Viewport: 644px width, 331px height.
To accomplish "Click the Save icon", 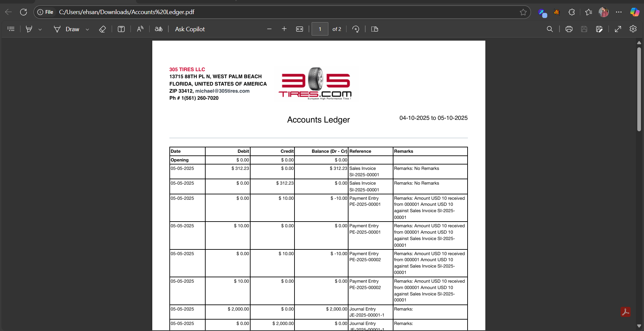I will 584,29.
